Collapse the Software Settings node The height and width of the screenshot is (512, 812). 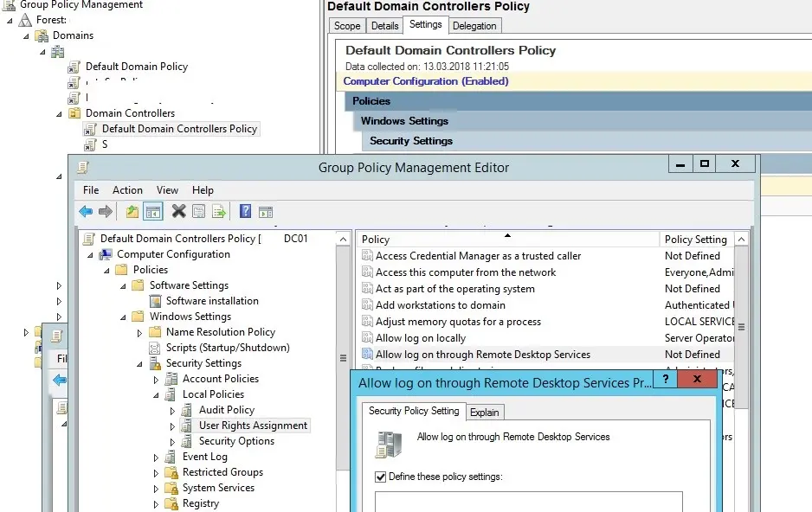click(123, 286)
